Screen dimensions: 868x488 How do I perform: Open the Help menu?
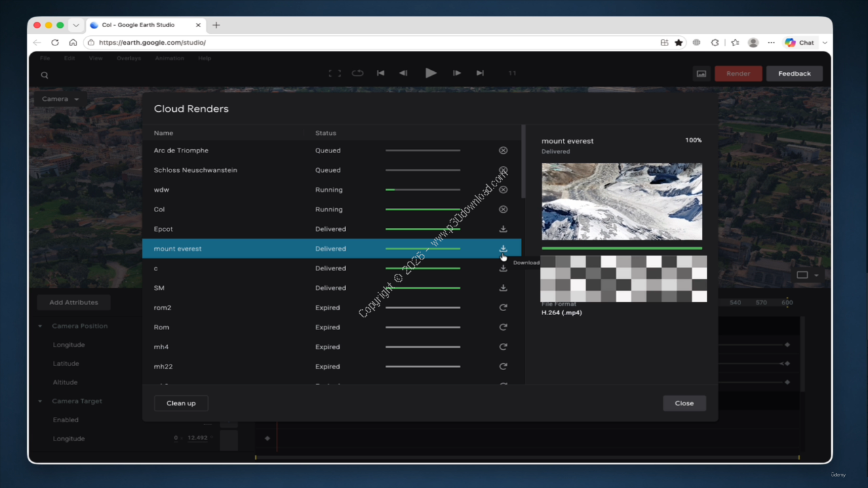pos(205,58)
